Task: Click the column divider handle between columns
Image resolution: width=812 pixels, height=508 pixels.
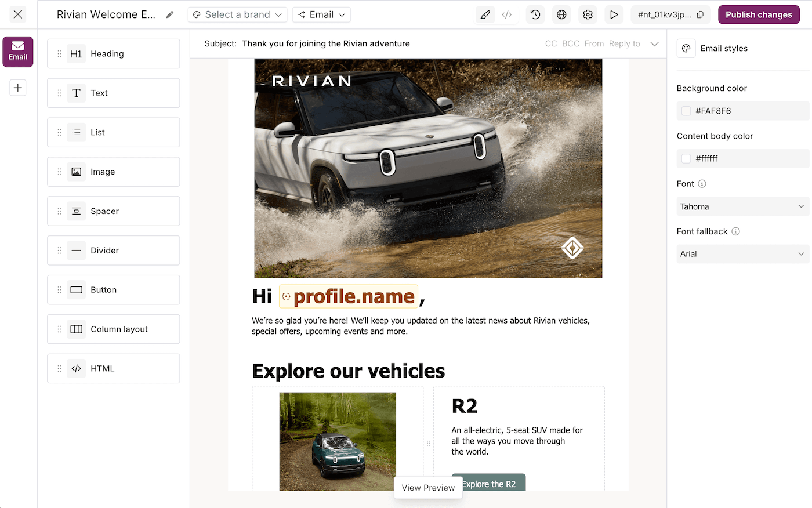Action: pyautogui.click(x=429, y=444)
